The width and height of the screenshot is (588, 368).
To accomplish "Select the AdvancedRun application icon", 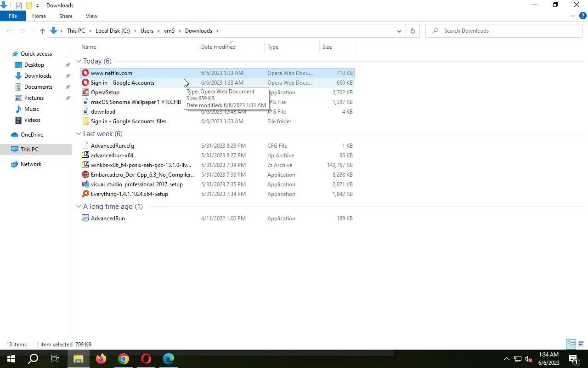I will [x=85, y=218].
